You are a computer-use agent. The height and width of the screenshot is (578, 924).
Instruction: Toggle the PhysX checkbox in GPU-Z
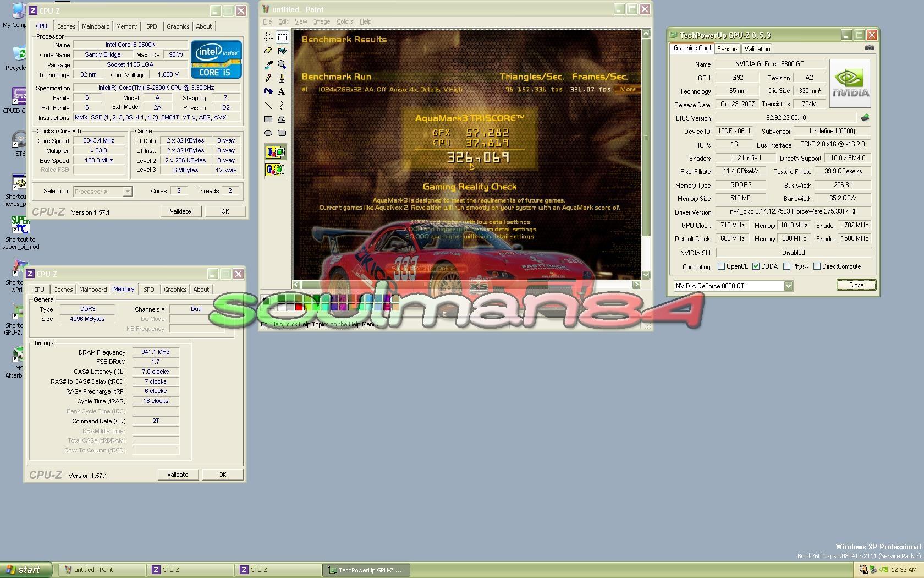[x=787, y=266]
